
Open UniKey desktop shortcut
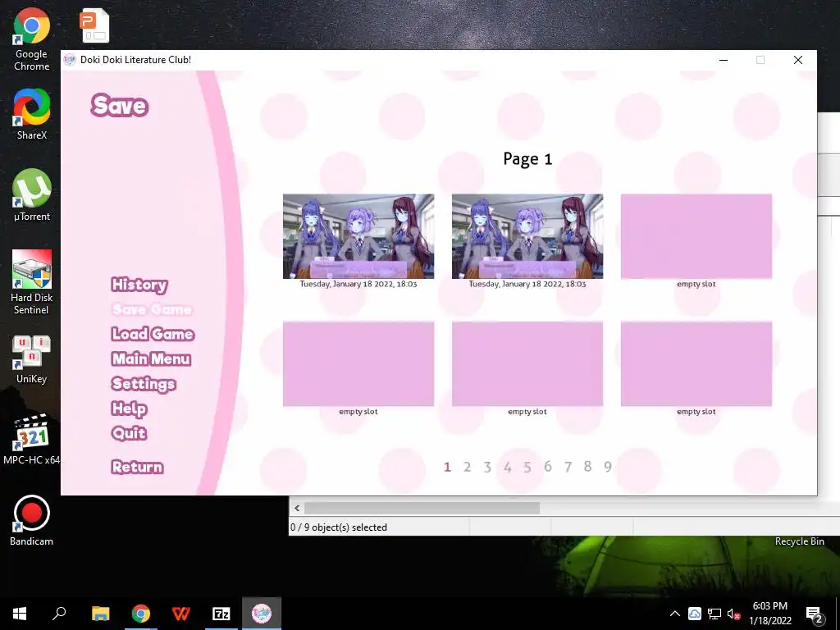pyautogui.click(x=32, y=359)
